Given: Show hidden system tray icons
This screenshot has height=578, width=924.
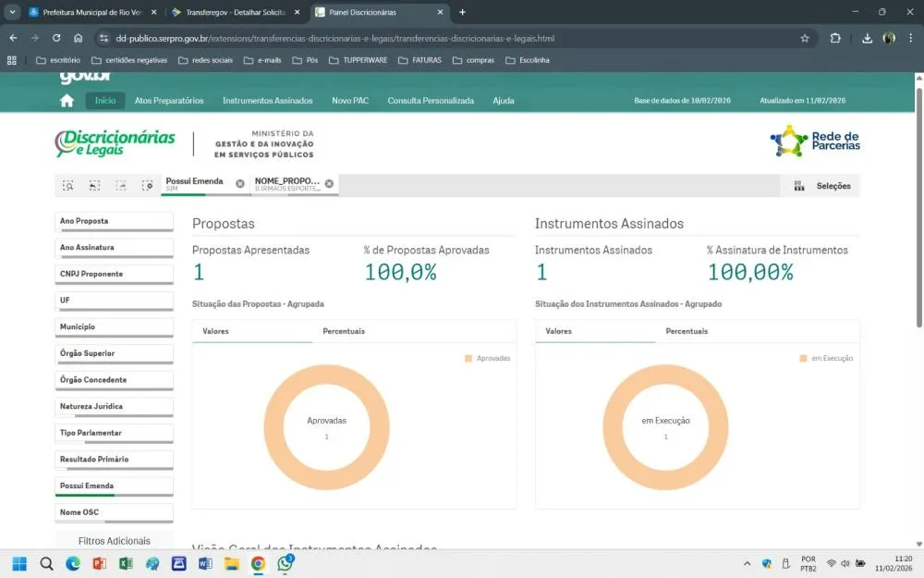Looking at the screenshot, I should pos(747,564).
